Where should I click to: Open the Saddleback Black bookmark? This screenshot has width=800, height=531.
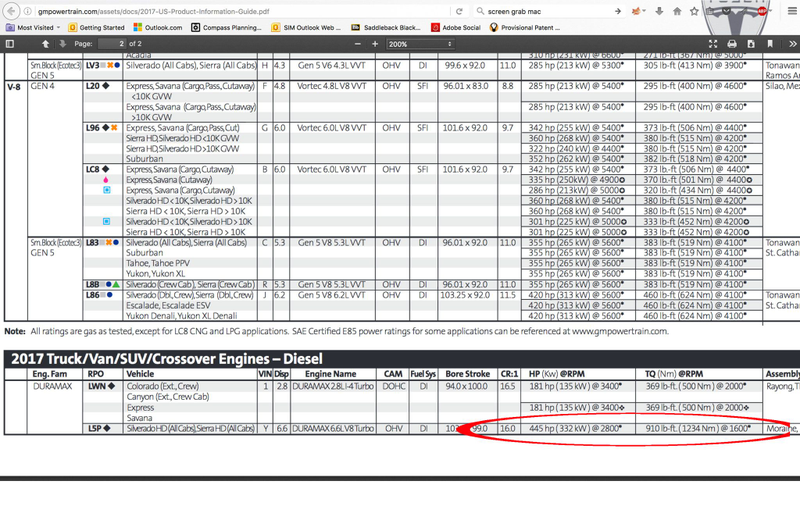click(386, 28)
